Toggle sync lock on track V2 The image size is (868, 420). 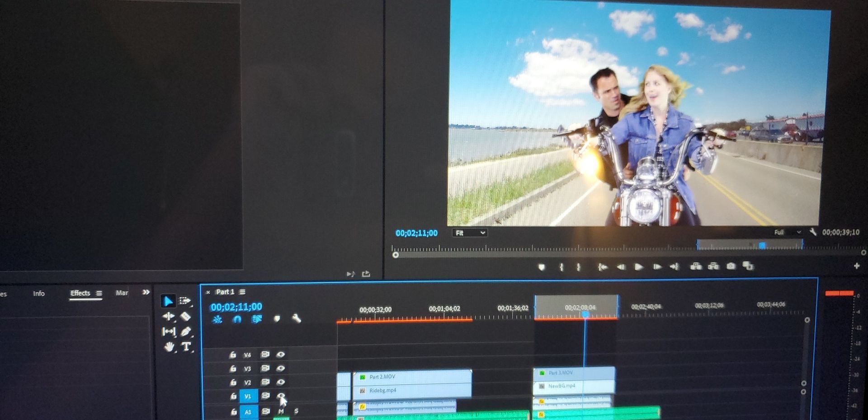pyautogui.click(x=265, y=382)
